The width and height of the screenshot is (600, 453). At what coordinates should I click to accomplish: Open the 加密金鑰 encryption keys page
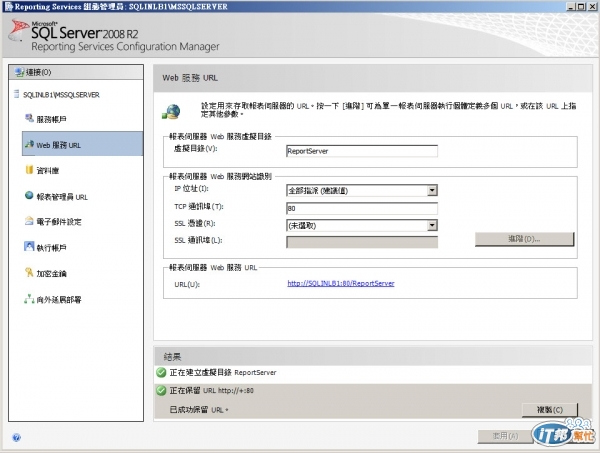point(51,274)
